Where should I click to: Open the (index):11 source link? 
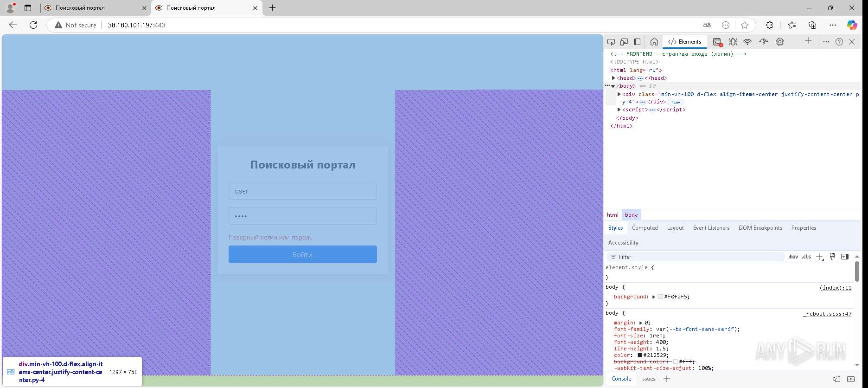836,288
